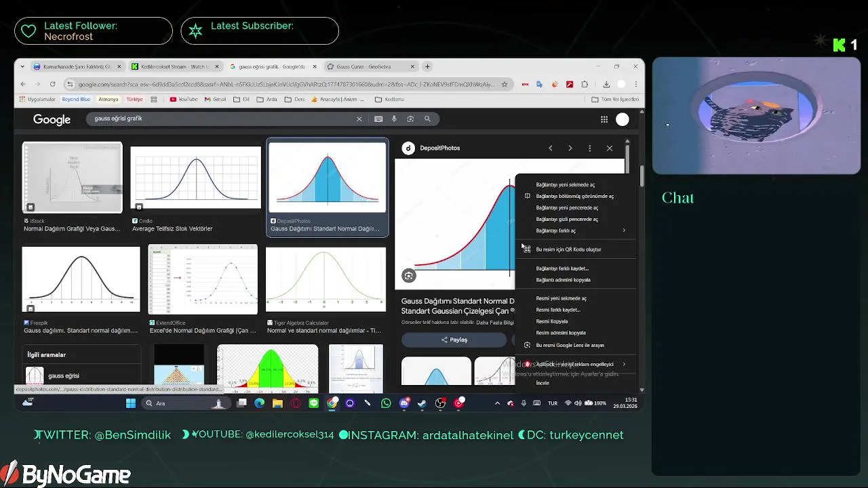Open the Google apps grid icon
Viewport: 868px width, 488px height.
(604, 119)
